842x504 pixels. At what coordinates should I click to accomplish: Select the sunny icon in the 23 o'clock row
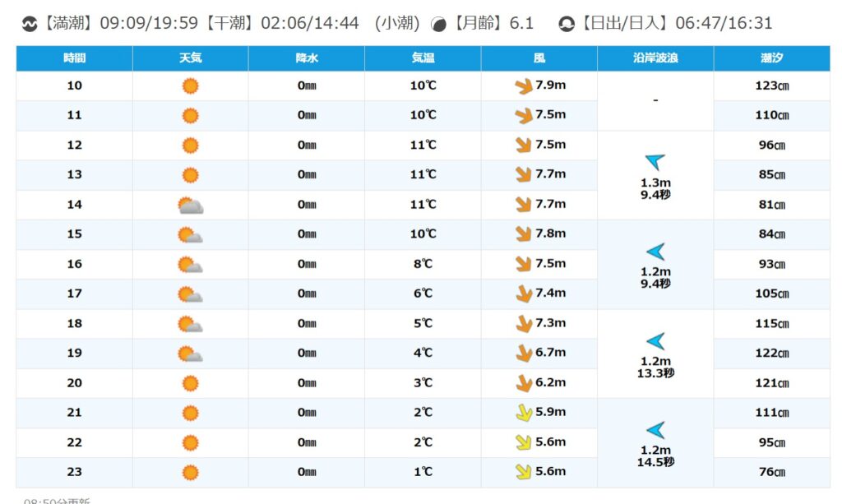coord(190,472)
